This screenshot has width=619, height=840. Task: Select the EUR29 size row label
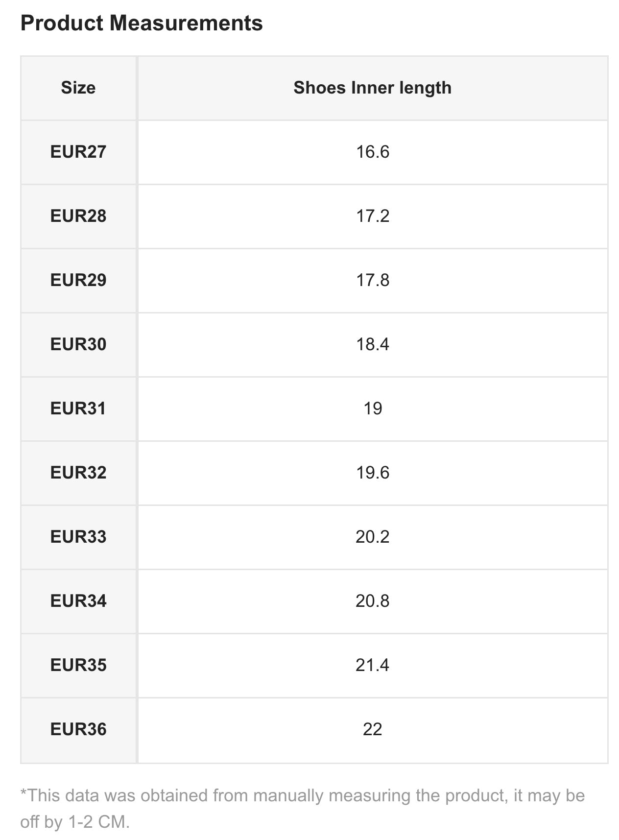pos(78,280)
